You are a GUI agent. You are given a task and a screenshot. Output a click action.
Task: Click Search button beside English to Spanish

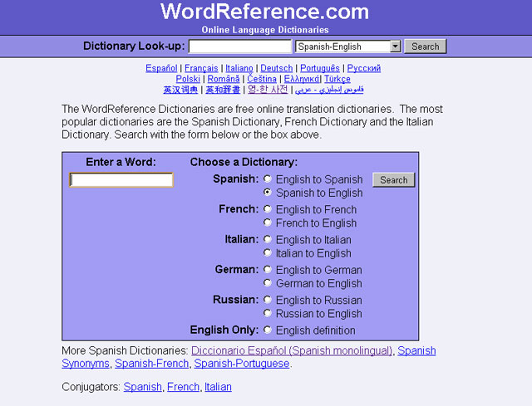393,179
